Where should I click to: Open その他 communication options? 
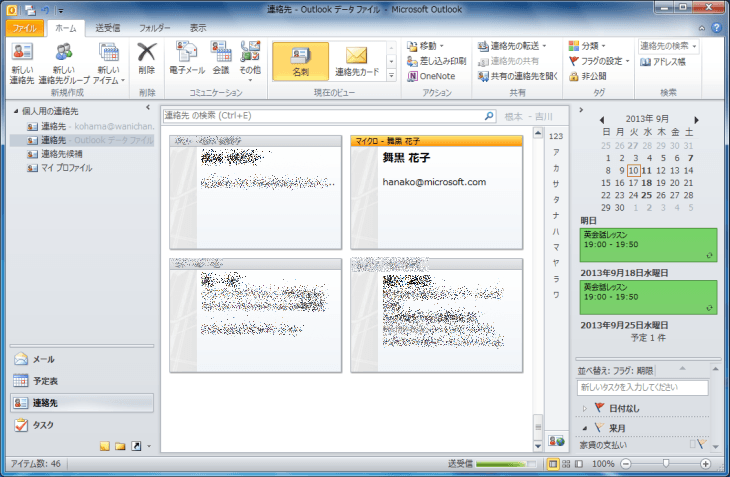[250, 61]
